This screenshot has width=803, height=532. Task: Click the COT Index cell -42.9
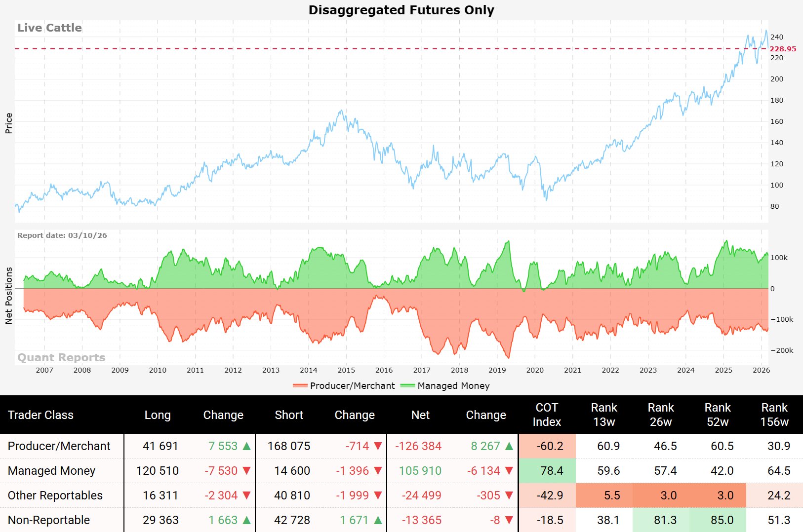547,495
